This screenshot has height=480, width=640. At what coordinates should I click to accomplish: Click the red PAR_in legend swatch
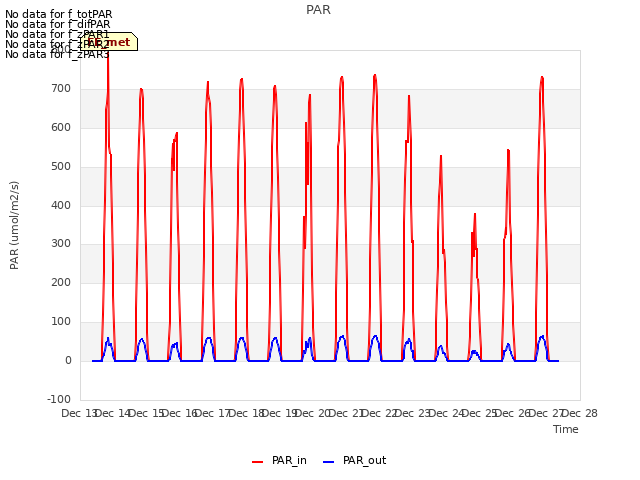pos(258,462)
